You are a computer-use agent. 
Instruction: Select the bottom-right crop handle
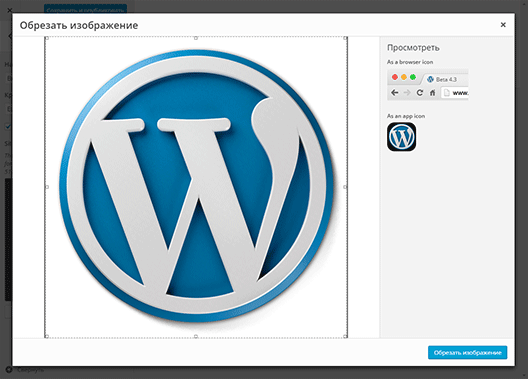click(x=345, y=336)
